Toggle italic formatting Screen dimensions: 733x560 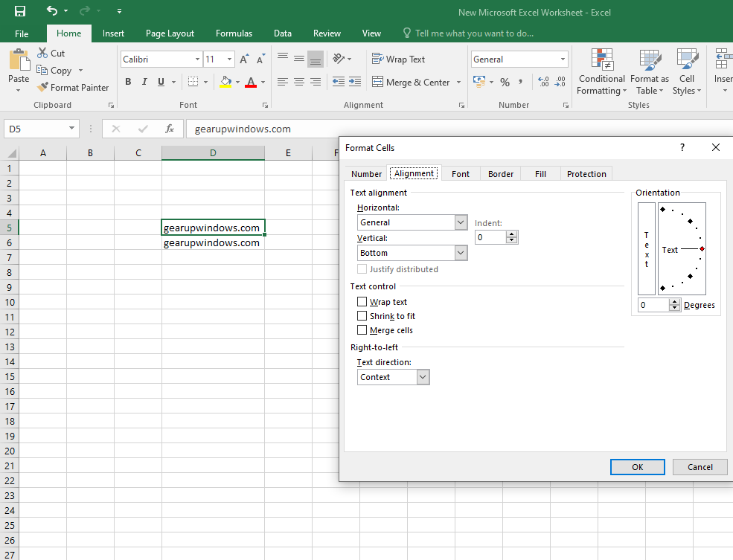tap(144, 82)
